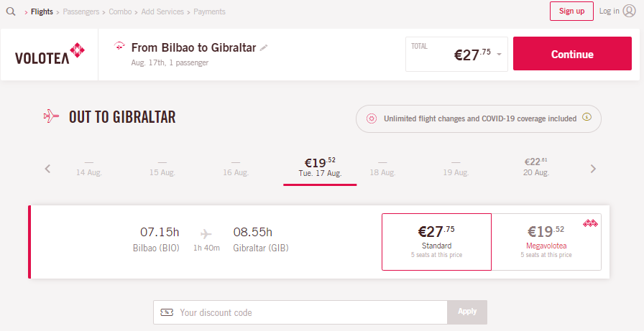Image resolution: width=644 pixels, height=331 pixels.
Task: Select the Megavolotea €19.52 fare
Action: pos(546,241)
